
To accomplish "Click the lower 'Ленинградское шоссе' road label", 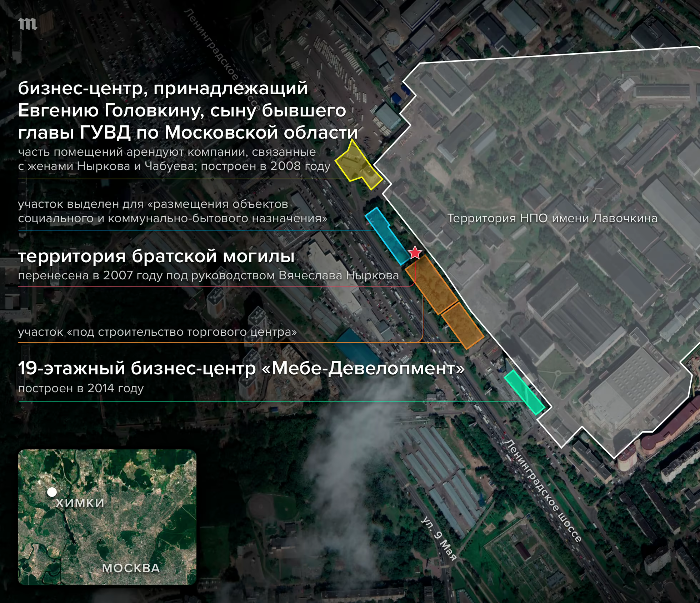I will pos(543,491).
